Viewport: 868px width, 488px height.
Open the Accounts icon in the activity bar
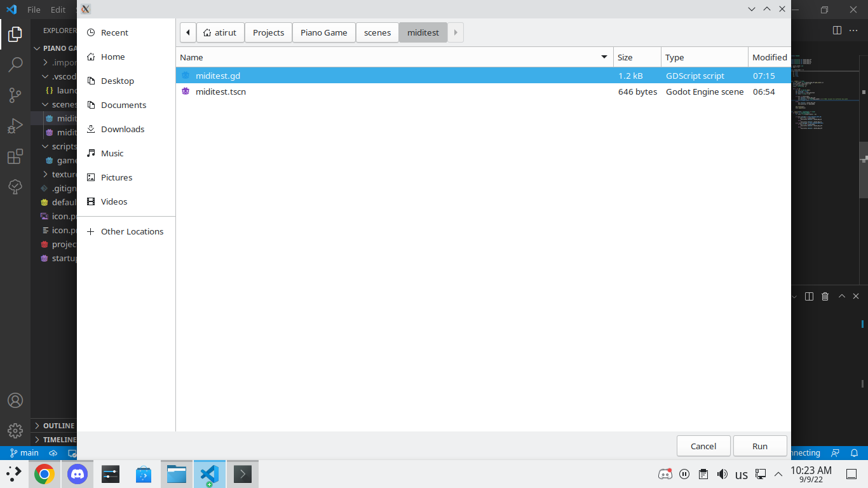(x=15, y=400)
